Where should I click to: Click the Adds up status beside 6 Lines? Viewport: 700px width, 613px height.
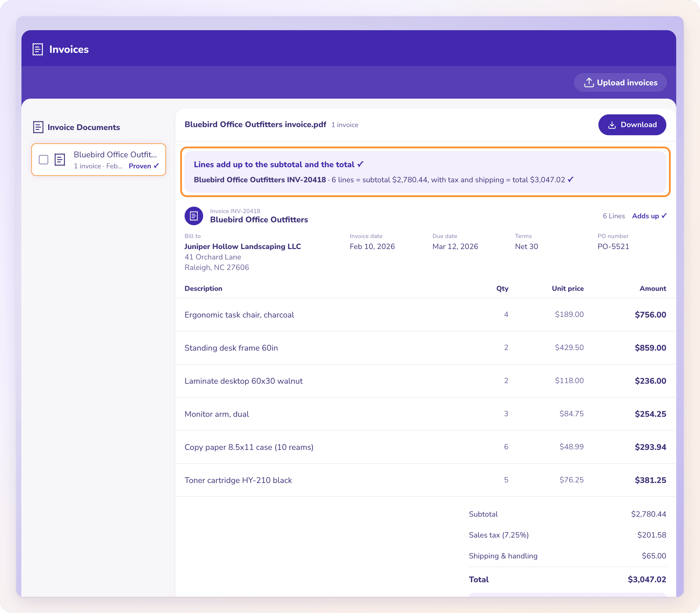click(x=649, y=216)
